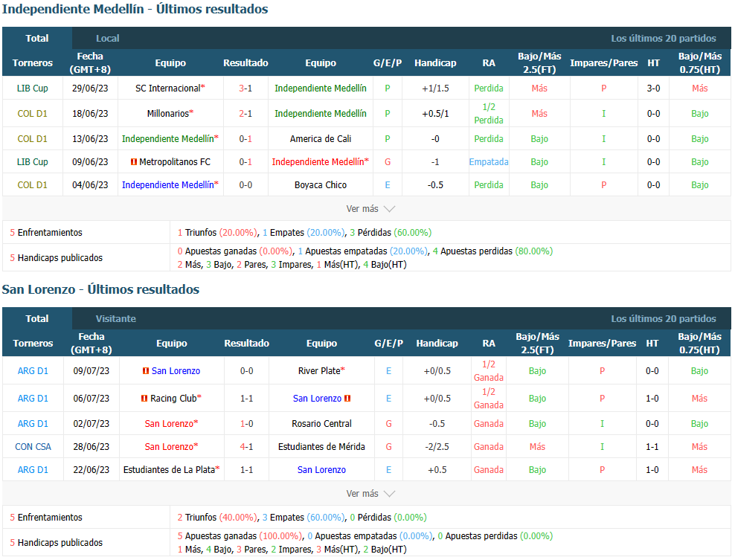Click red card icon after San Lorenzo on 06/07/23
Screen dimensions: 735x560
point(347,399)
